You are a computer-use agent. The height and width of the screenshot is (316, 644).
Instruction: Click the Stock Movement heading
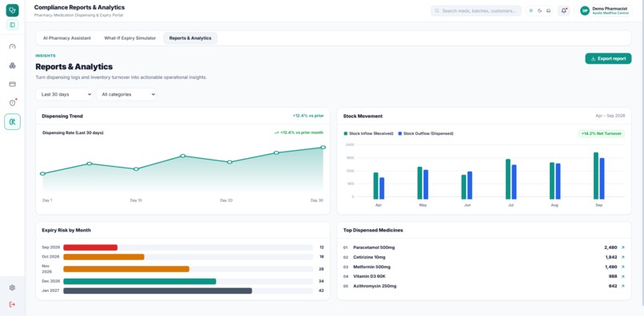click(x=363, y=117)
